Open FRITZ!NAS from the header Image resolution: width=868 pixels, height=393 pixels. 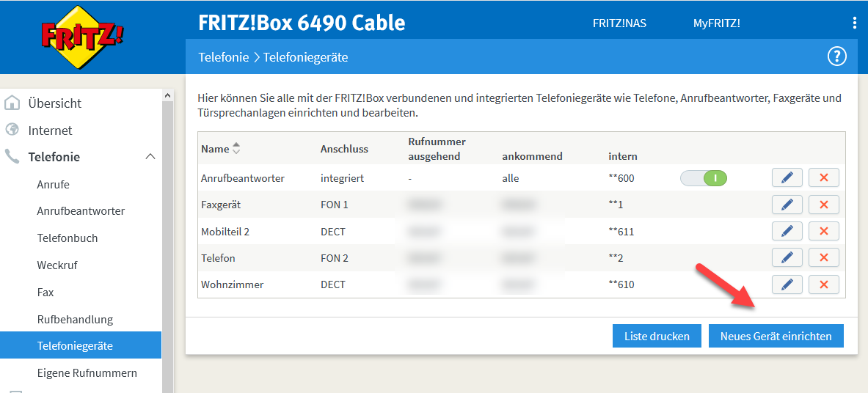[x=619, y=23]
